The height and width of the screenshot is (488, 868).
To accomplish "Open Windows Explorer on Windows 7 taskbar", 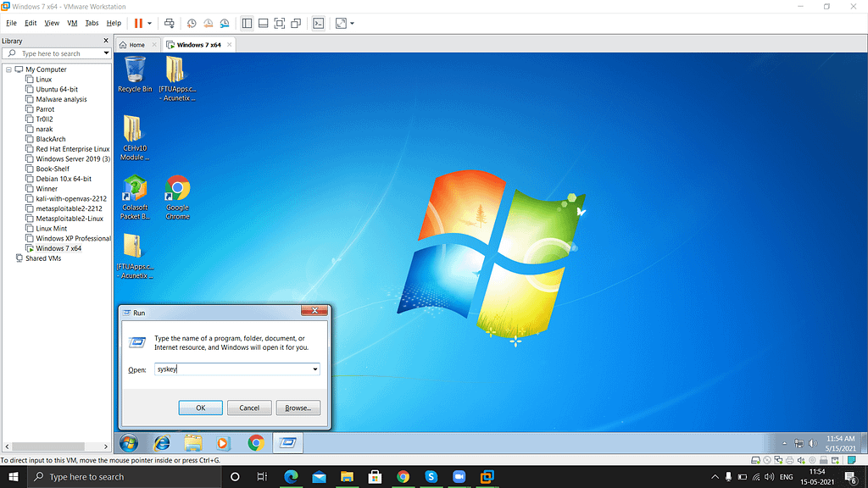I will point(193,443).
